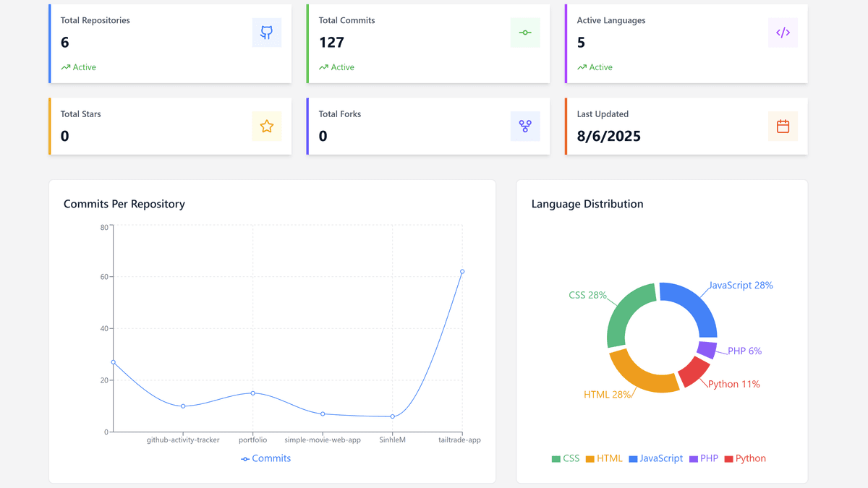The image size is (868, 488).
Task: Click the commit icon on Total Commits card
Action: pyautogui.click(x=525, y=33)
